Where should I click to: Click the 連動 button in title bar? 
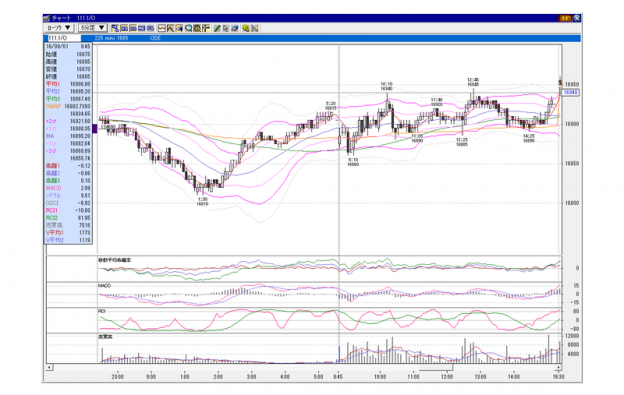[565, 18]
